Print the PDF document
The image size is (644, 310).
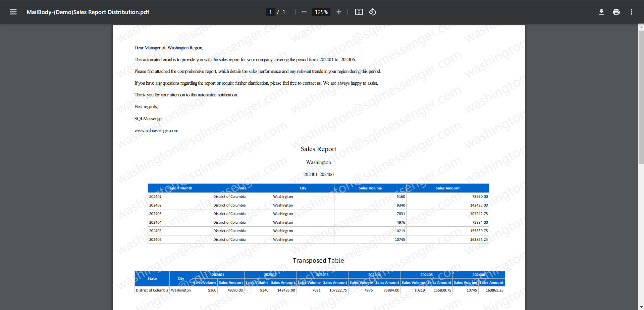click(616, 12)
